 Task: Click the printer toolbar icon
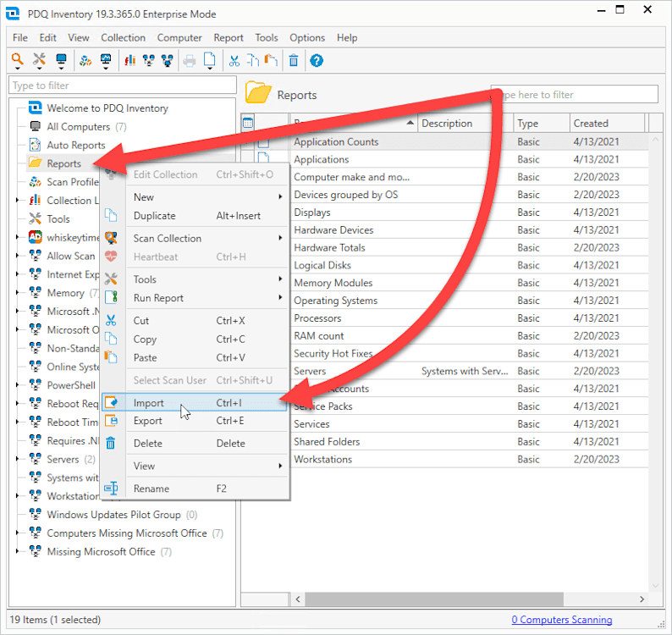[x=189, y=61]
